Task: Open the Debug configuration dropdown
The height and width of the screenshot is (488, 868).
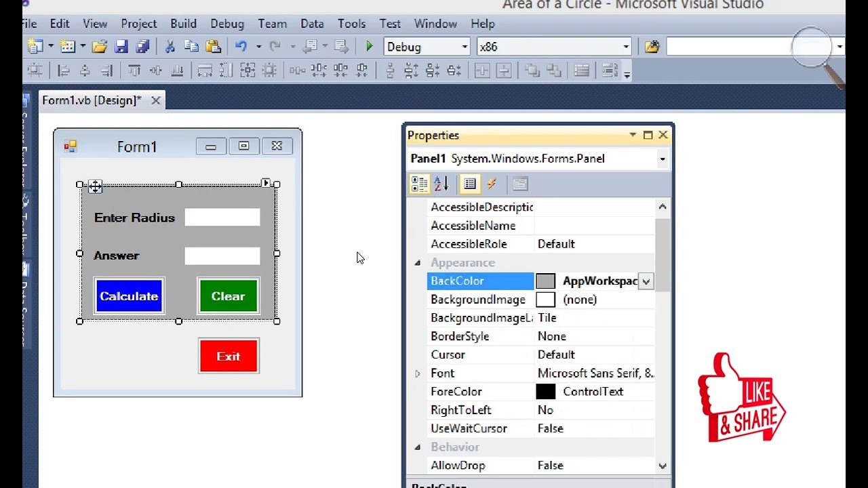Action: [x=465, y=47]
